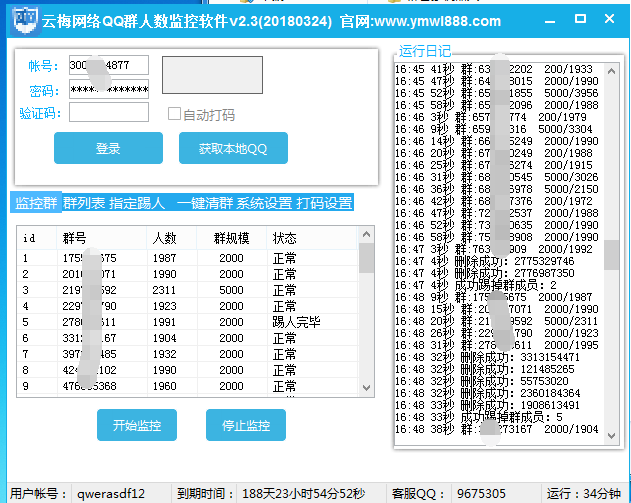
Task: Click the 运行日记 panel title
Action: tap(425, 51)
